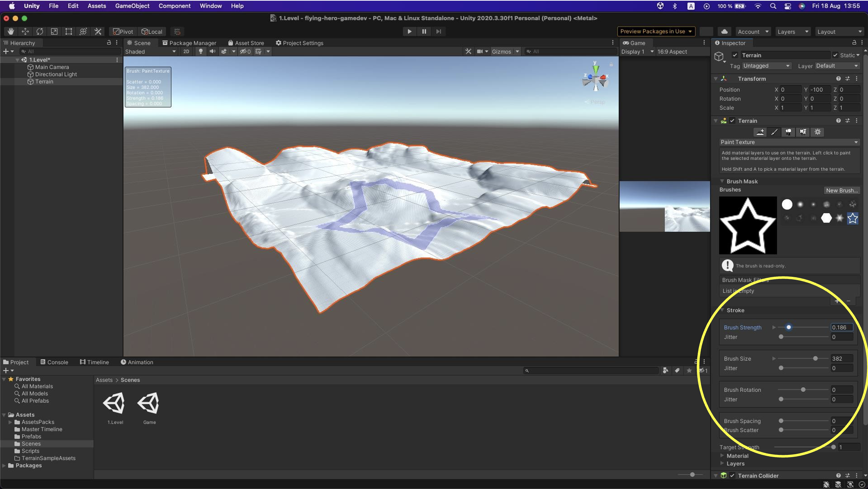This screenshot has width=868, height=489.
Task: Select Create Neighbor Terrains tool icon
Action: pyautogui.click(x=760, y=132)
